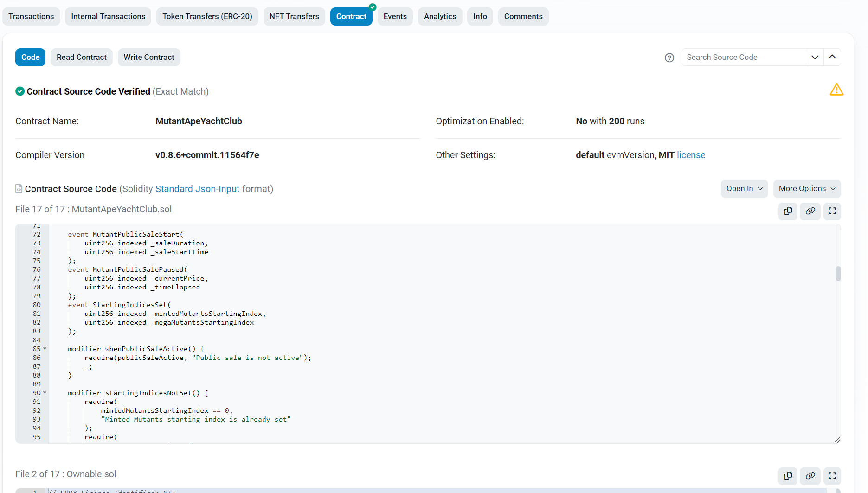This screenshot has width=868, height=493.
Task: Click the event MutantPublicSalePaused code line
Action: tap(128, 269)
